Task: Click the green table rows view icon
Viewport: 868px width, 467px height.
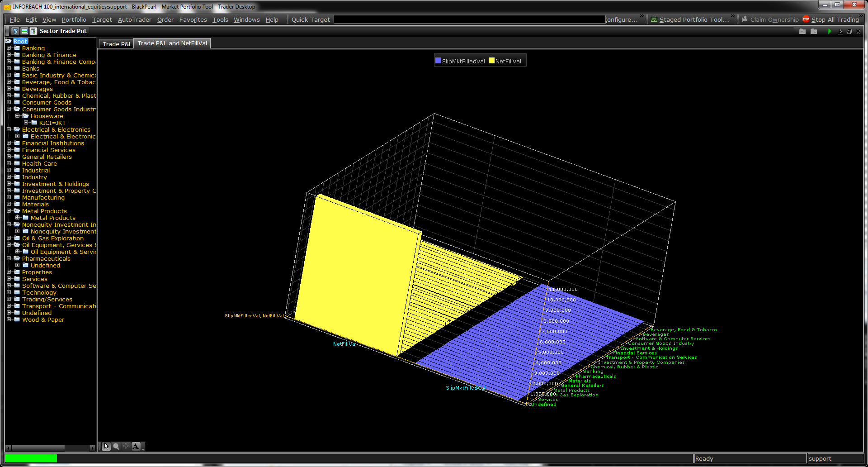Action: point(24,31)
